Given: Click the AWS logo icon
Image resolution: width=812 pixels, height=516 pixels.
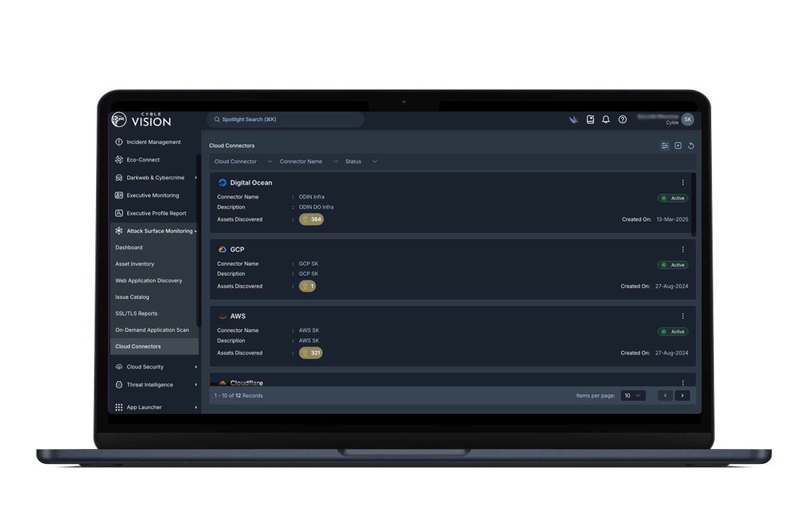Looking at the screenshot, I should tap(222, 316).
